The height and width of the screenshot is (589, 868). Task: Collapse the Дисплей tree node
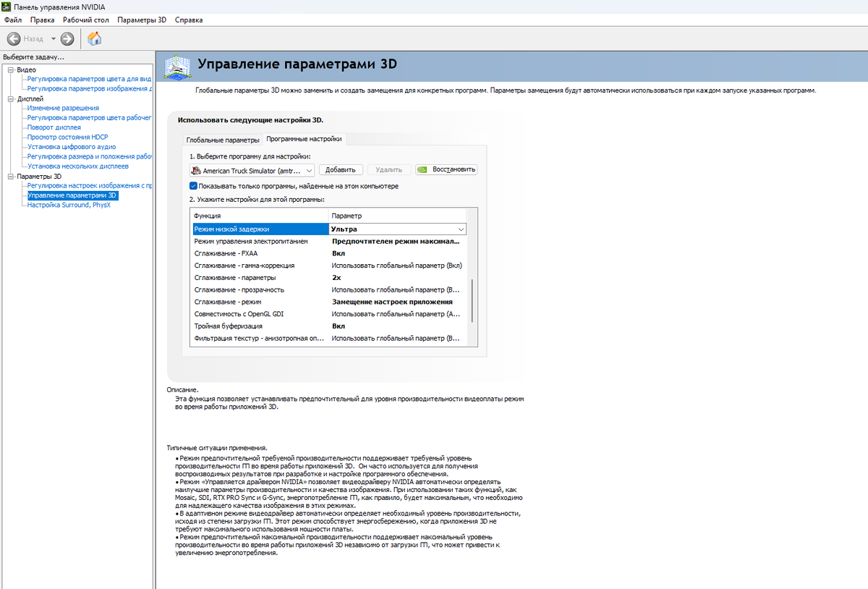(x=11, y=98)
